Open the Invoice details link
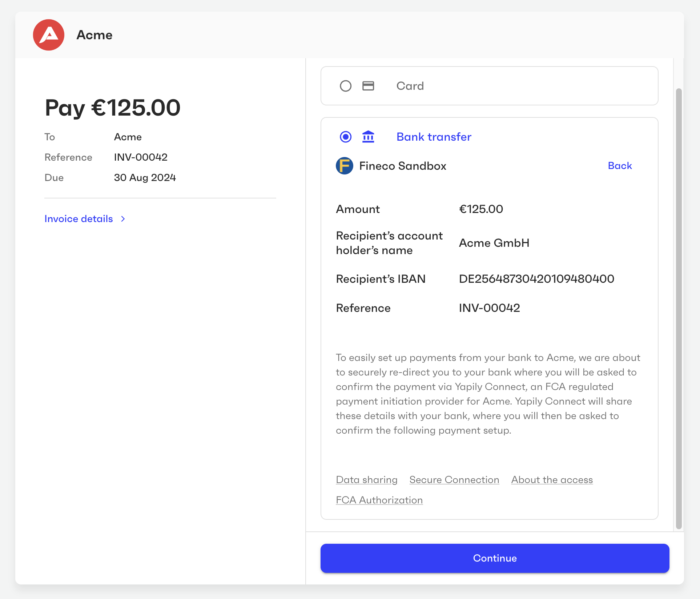700x599 pixels. tap(79, 219)
